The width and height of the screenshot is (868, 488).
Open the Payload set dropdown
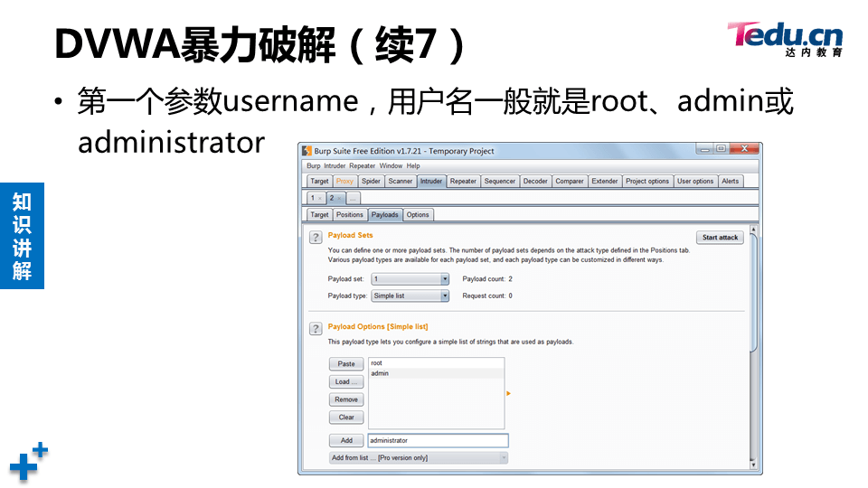click(x=445, y=279)
